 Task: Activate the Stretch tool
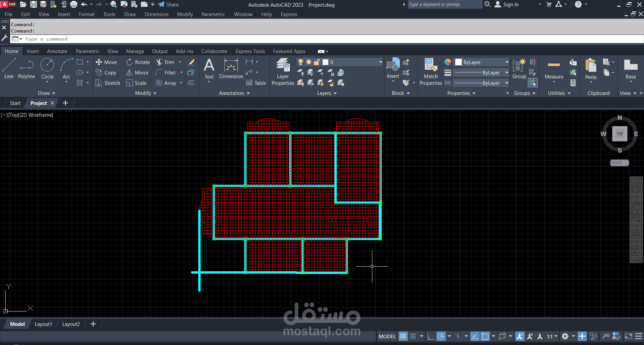click(108, 83)
